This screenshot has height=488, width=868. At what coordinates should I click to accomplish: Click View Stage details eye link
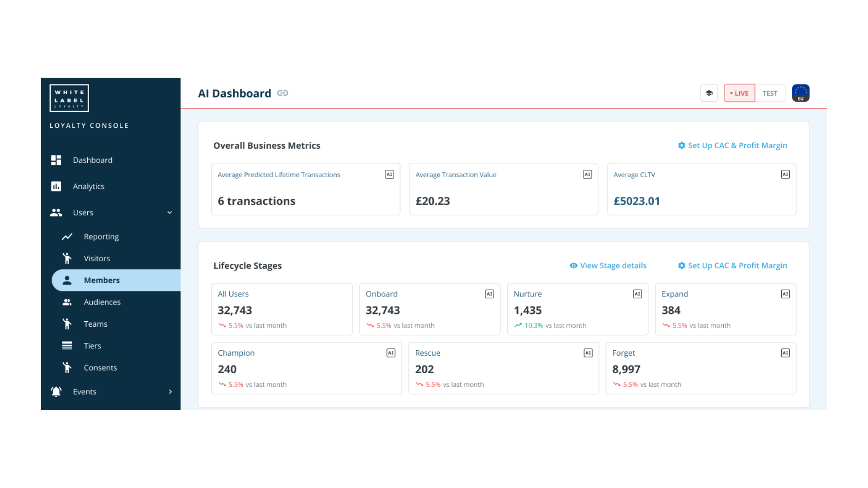pos(608,266)
